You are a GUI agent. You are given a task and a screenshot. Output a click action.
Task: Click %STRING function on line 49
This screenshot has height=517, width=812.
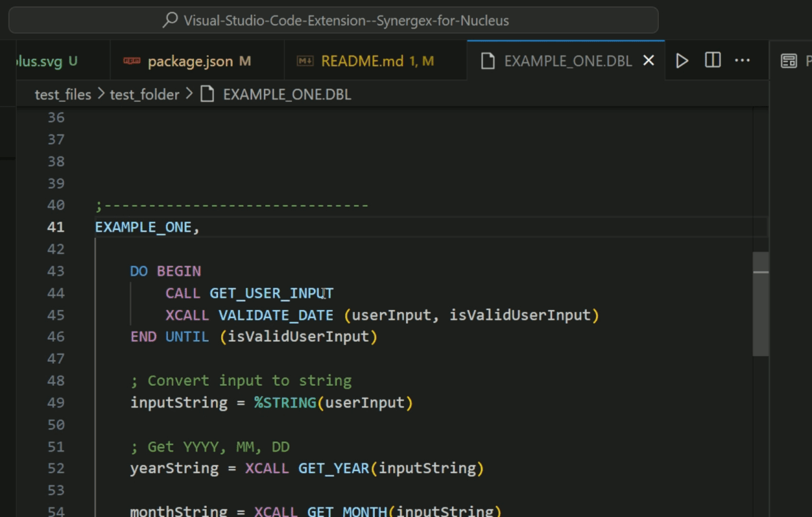285,403
